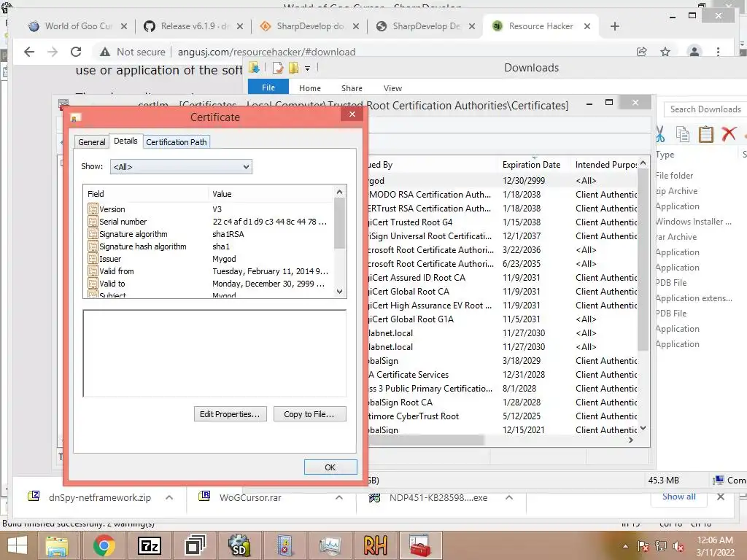
Task: Open 7-Zip from the taskbar
Action: coord(149,545)
